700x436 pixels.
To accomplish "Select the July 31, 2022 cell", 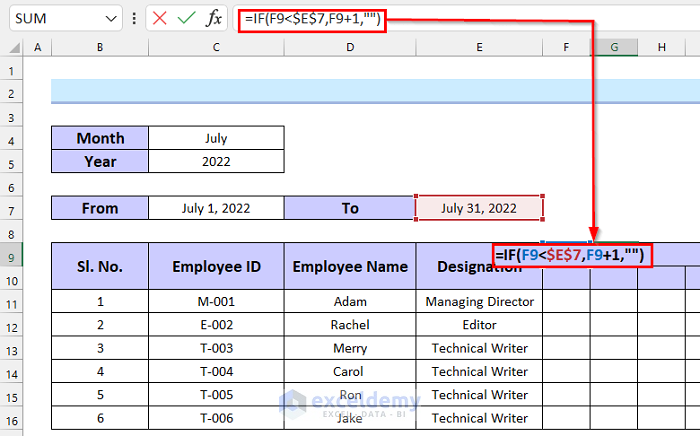I will coord(479,208).
